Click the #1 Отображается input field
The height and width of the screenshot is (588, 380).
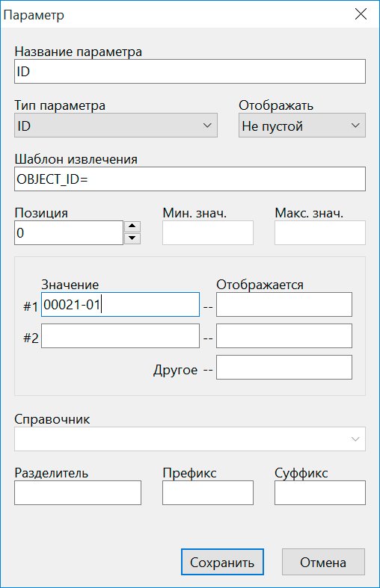click(x=284, y=305)
